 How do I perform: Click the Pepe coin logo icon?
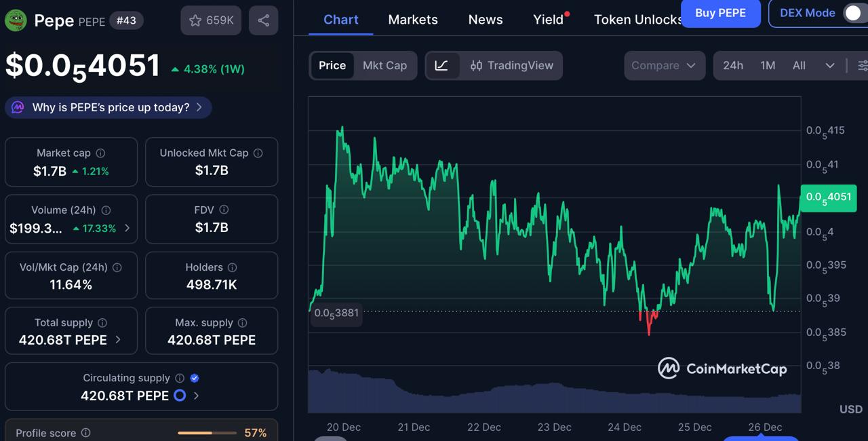coord(14,20)
